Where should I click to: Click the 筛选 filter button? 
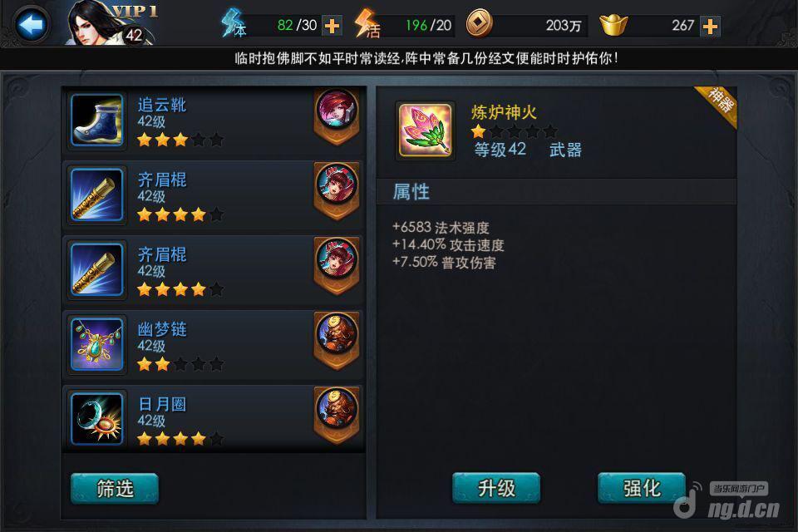tap(115, 488)
